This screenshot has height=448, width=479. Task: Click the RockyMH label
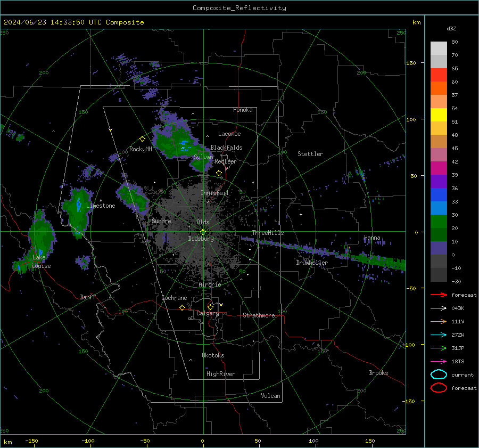141,149
